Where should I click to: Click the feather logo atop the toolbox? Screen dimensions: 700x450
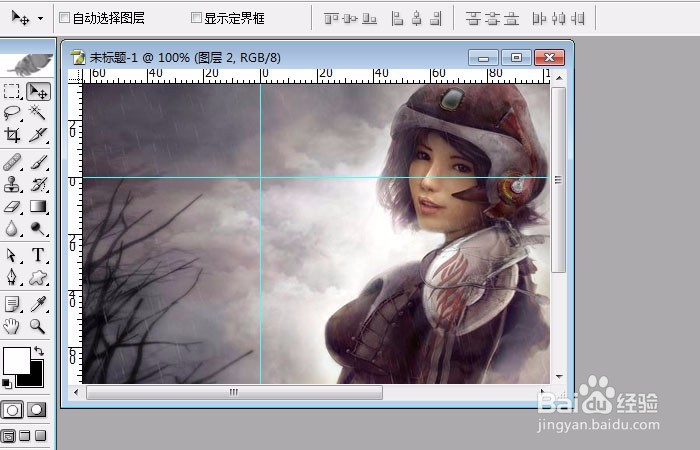[x=28, y=65]
